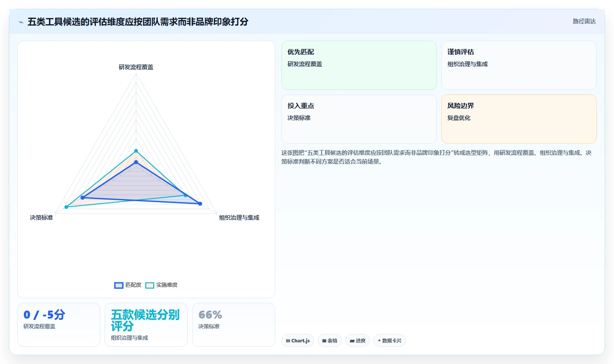Click 决策标准 caption under 66%
Viewport: 614px width, 364px height.
pyautogui.click(x=209, y=326)
